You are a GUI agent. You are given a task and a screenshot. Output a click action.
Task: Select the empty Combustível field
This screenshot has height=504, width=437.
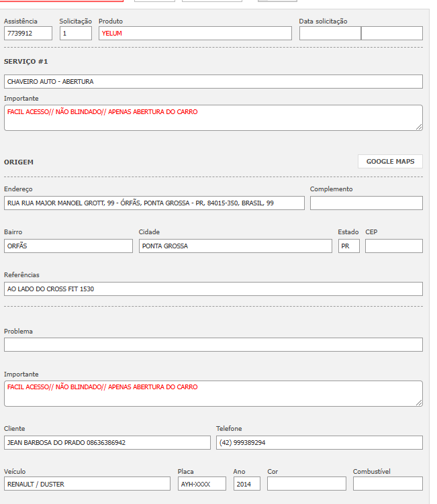click(387, 484)
